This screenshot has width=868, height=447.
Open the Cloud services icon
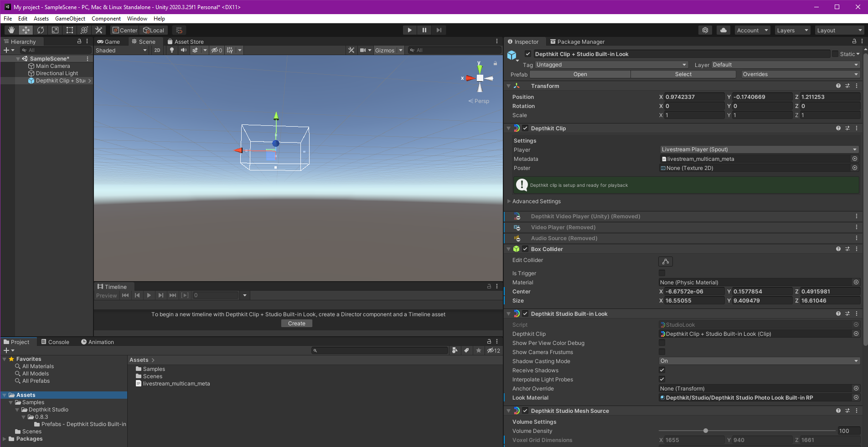click(723, 30)
